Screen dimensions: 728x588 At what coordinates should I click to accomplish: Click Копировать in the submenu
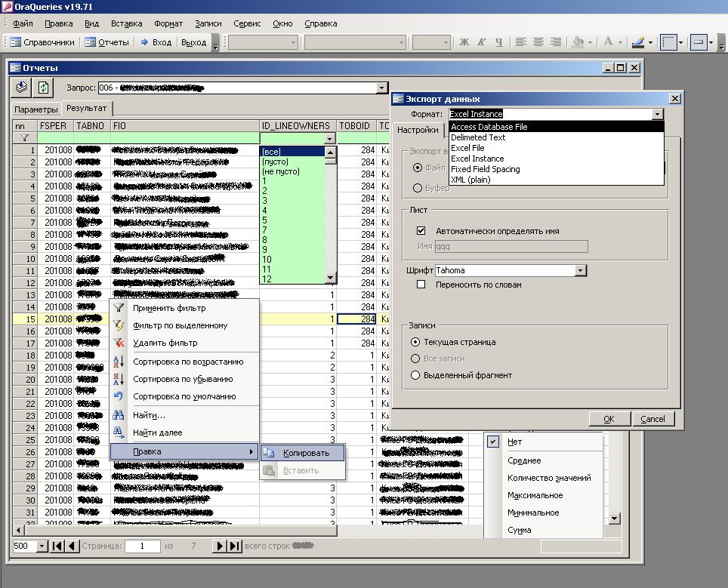[x=303, y=453]
